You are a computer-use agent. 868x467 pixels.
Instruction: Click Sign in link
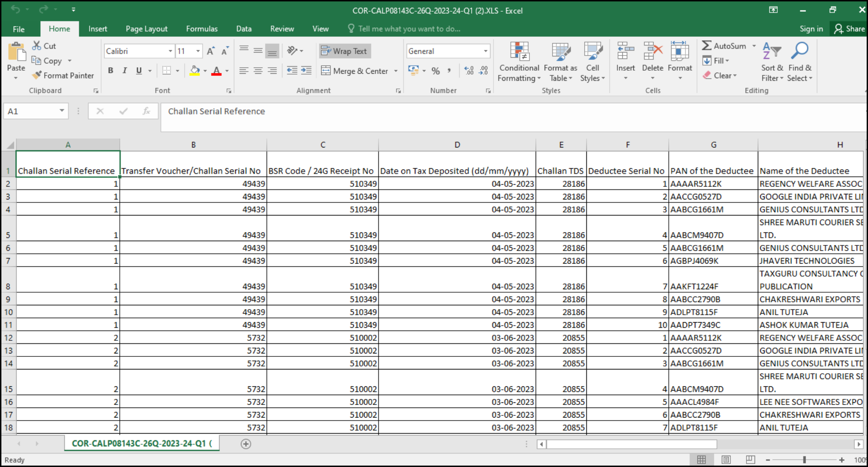[811, 29]
